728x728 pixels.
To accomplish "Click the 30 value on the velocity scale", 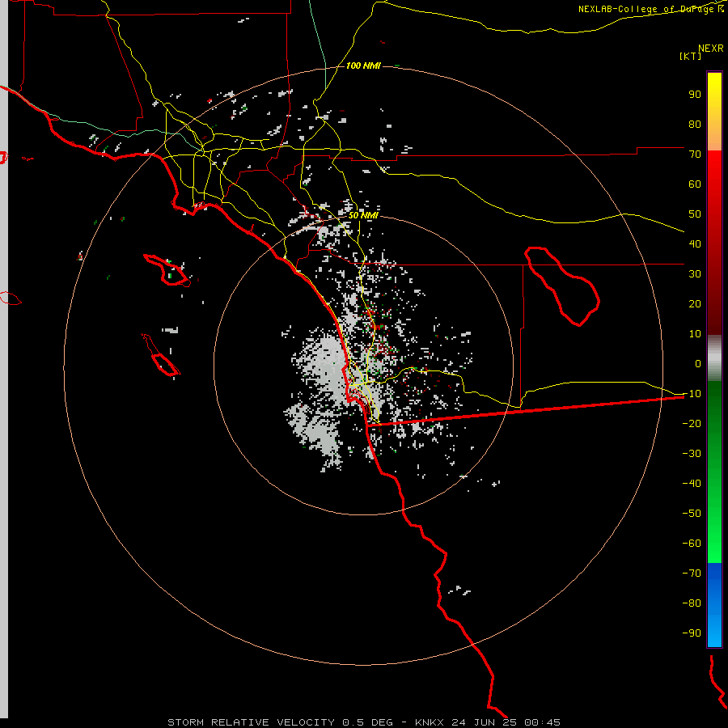I will [695, 274].
